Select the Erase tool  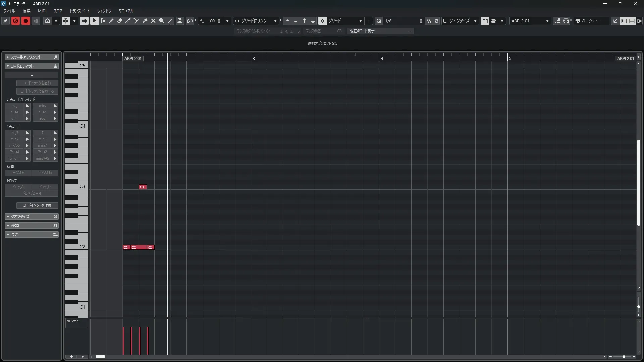point(120,21)
